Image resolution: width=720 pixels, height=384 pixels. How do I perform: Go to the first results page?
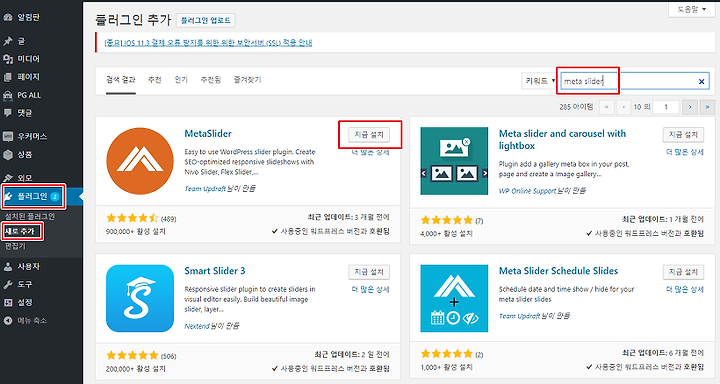tap(607, 107)
